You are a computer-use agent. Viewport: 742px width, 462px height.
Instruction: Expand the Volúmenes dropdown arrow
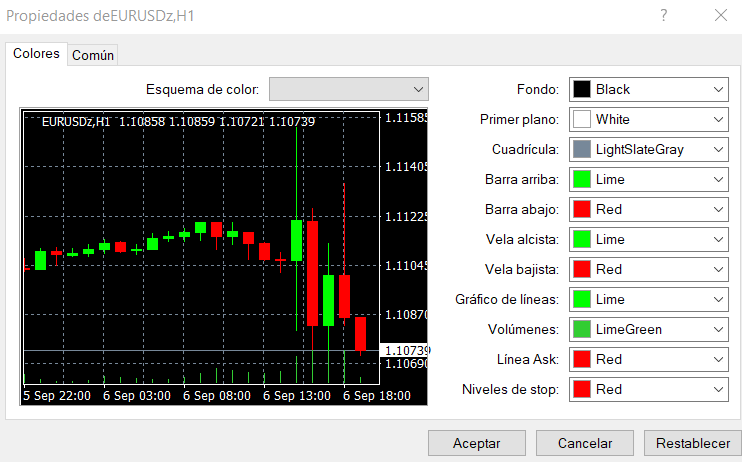pyautogui.click(x=718, y=329)
